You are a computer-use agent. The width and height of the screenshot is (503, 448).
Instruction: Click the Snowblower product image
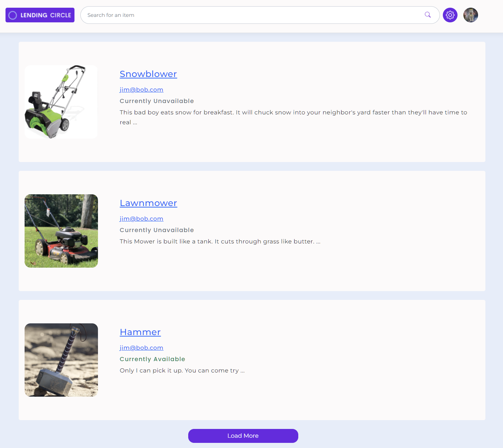tap(61, 102)
